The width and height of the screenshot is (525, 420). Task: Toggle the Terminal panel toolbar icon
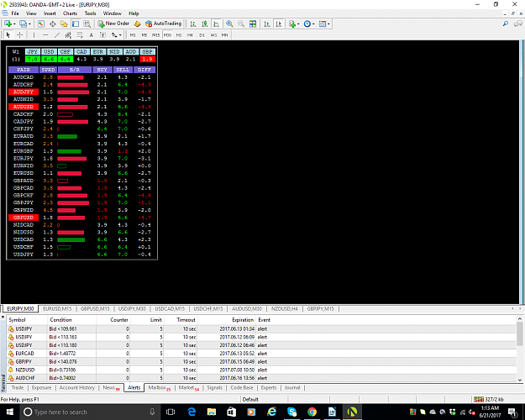tap(76, 24)
